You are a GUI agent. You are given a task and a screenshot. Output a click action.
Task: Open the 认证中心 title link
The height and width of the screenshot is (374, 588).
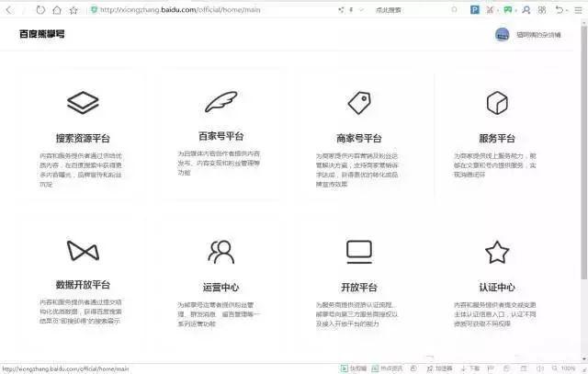[x=497, y=288]
